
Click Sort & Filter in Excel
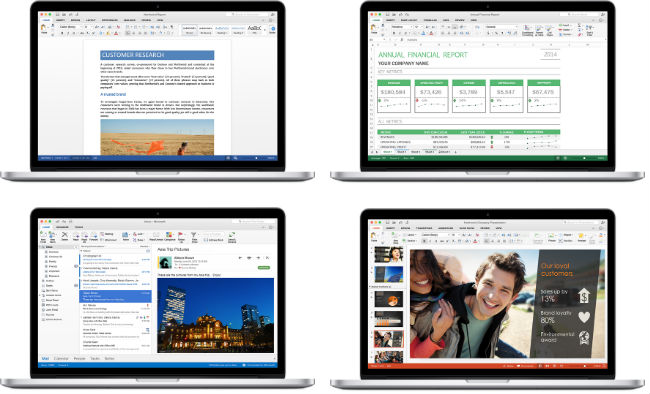coord(590,30)
